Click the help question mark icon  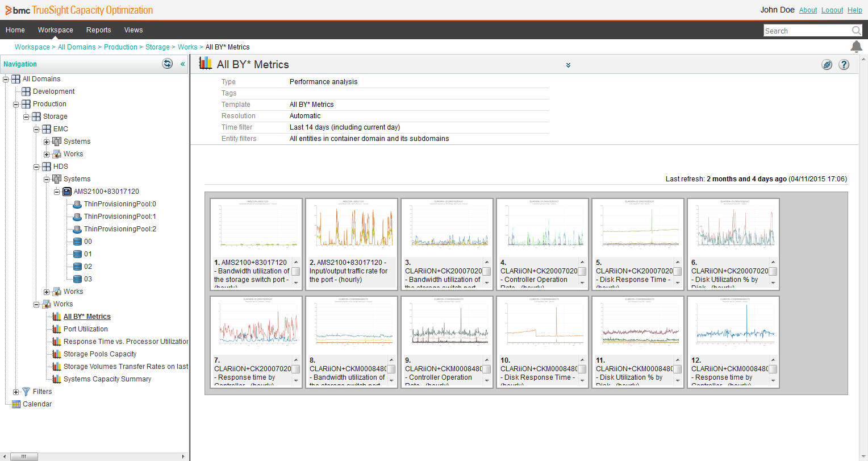(844, 65)
